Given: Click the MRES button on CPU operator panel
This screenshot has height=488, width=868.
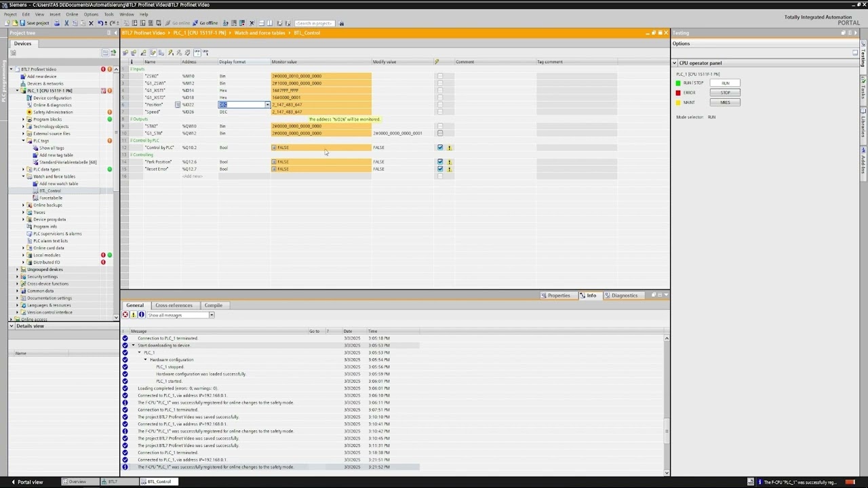Looking at the screenshot, I should (725, 102).
